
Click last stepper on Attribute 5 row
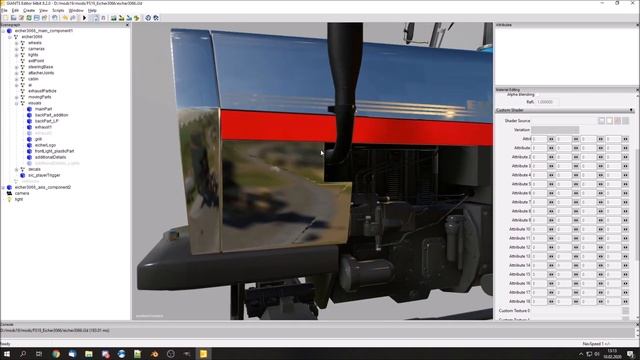625,184
